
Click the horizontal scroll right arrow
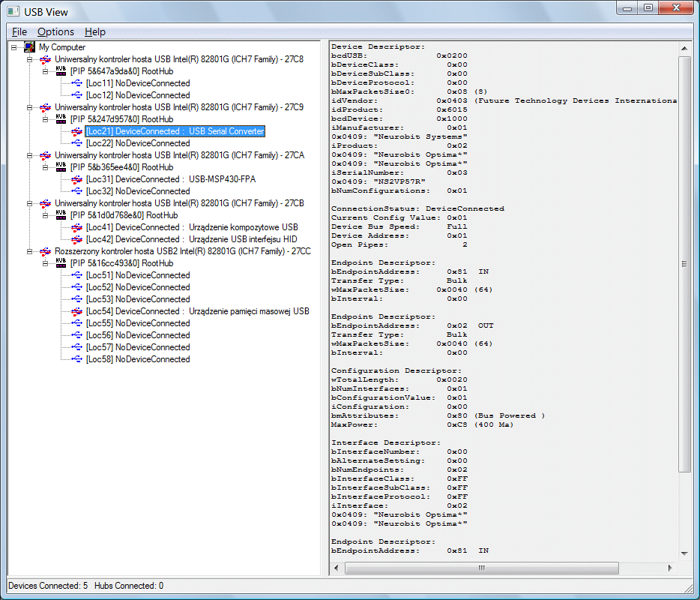[x=670, y=568]
